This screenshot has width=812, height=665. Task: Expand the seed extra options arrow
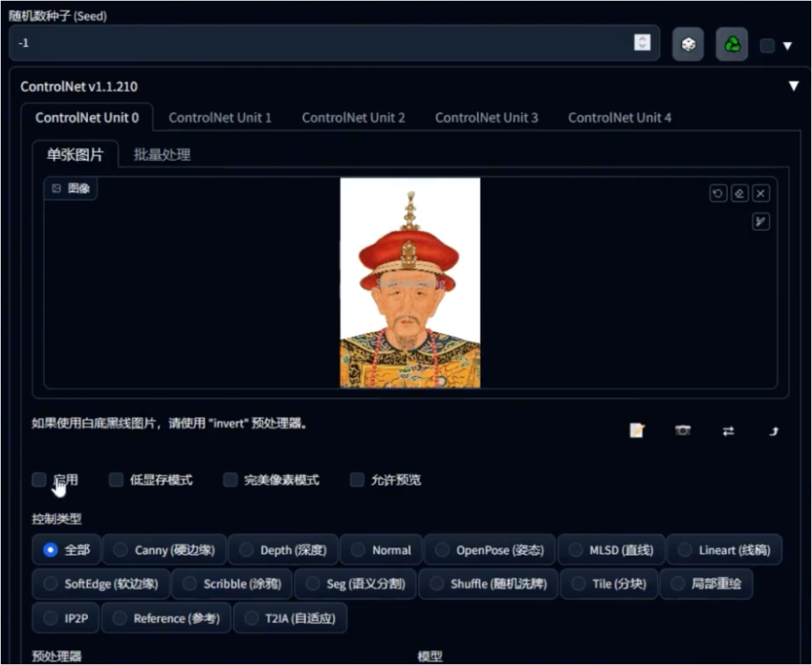[x=787, y=46]
